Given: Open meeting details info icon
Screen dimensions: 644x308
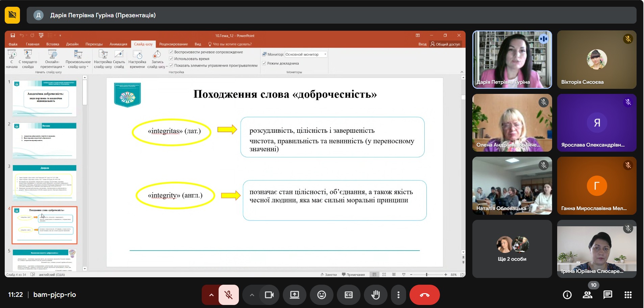Looking at the screenshot, I should pyautogui.click(x=567, y=295).
